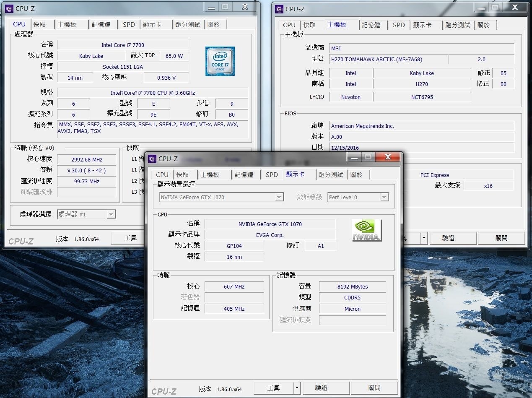Click the CPU-Z title icon in the mainboard window
This screenshot has width=532, height=398.
coord(279,9)
